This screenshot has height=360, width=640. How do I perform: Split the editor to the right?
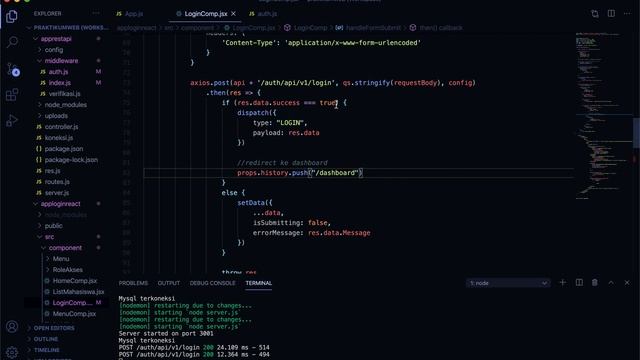(611, 13)
